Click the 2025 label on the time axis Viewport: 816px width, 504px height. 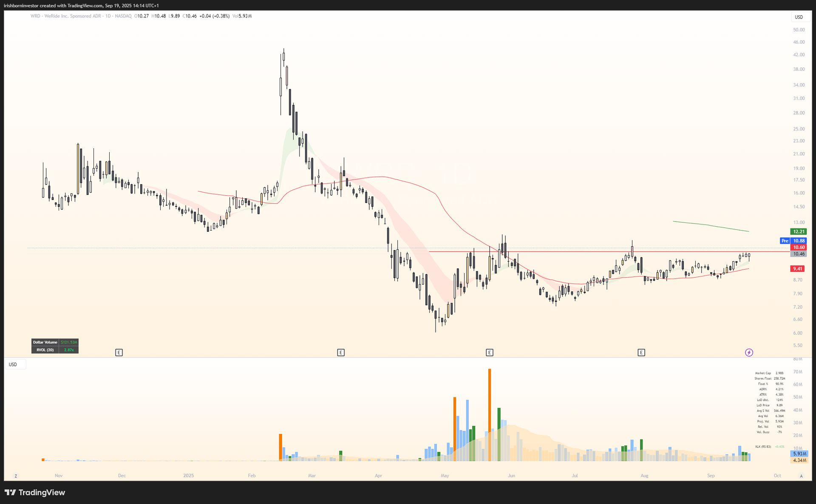click(189, 476)
